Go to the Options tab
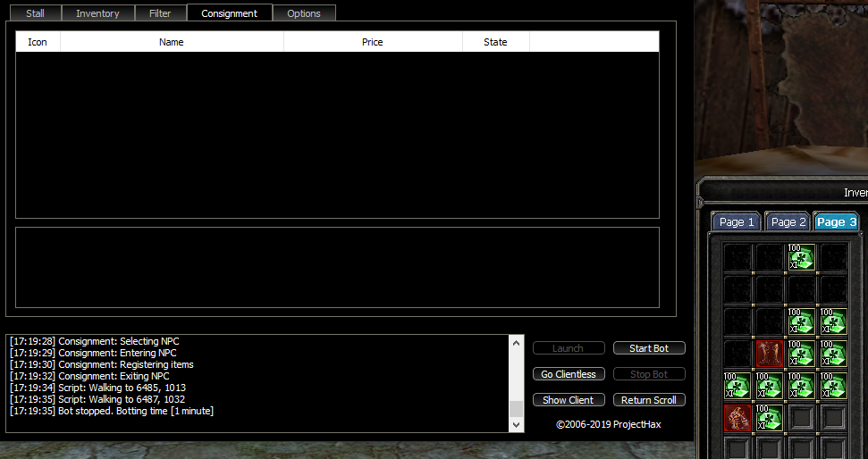The width and height of the screenshot is (868, 459). pos(304,13)
